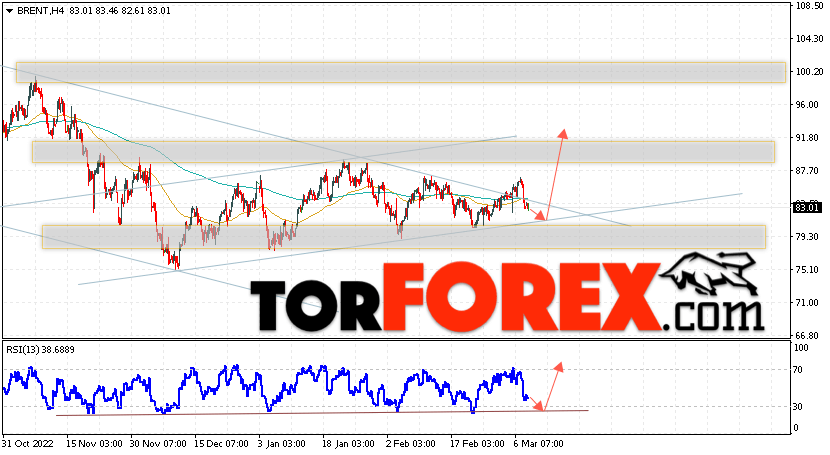Click the RSI scale value 30
The height and width of the screenshot is (455, 830).
coord(800,407)
